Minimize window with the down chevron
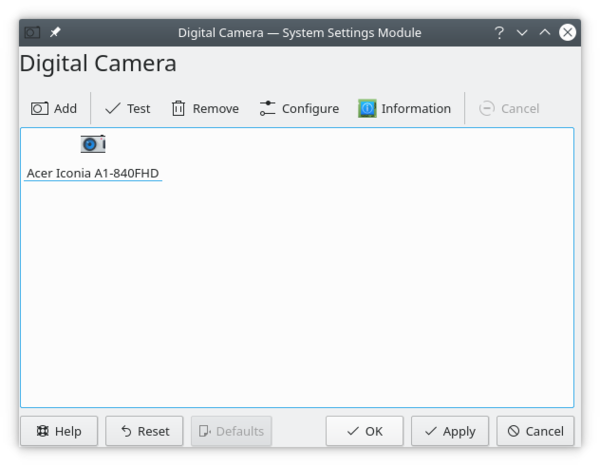The height and width of the screenshot is (466, 600). 522,32
